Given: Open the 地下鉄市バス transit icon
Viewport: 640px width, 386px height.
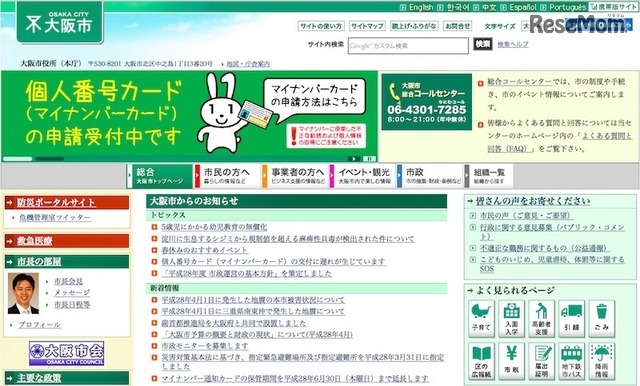Looking at the screenshot, I should pyautogui.click(x=571, y=361).
